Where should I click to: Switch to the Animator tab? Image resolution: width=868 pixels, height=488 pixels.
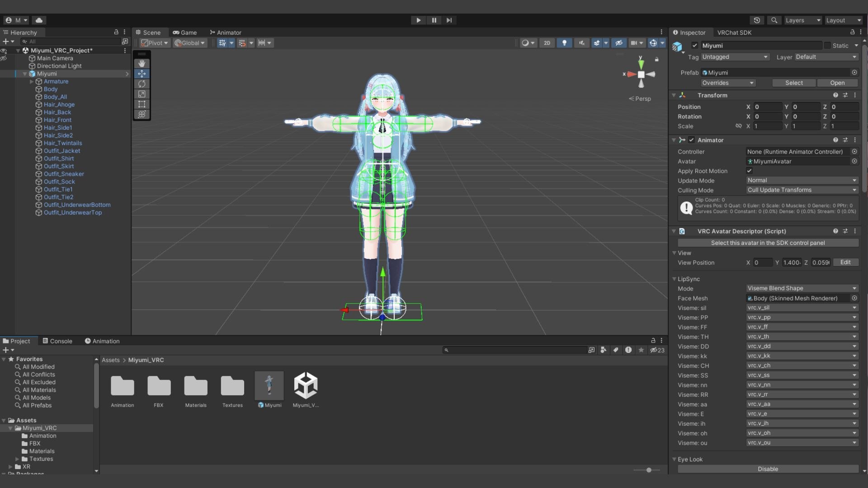click(226, 33)
